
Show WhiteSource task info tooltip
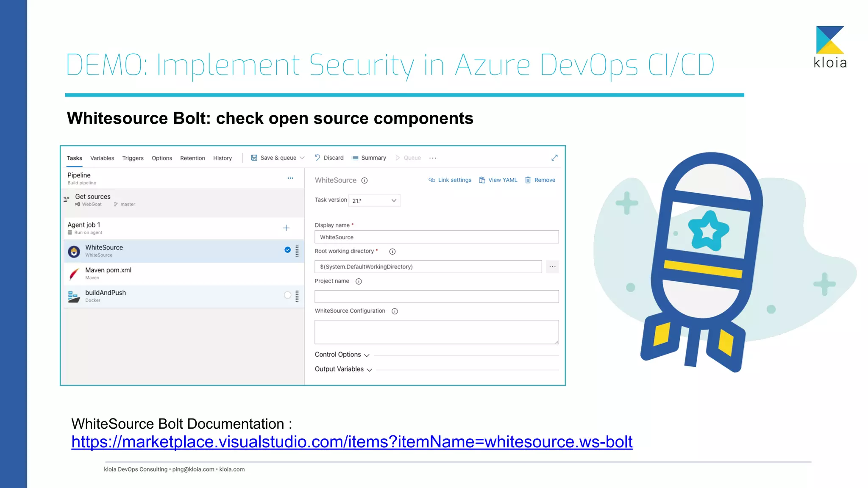tap(364, 180)
